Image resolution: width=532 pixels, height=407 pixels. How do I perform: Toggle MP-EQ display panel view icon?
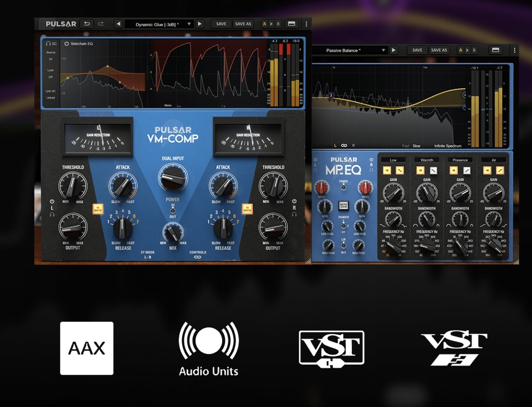click(x=495, y=50)
